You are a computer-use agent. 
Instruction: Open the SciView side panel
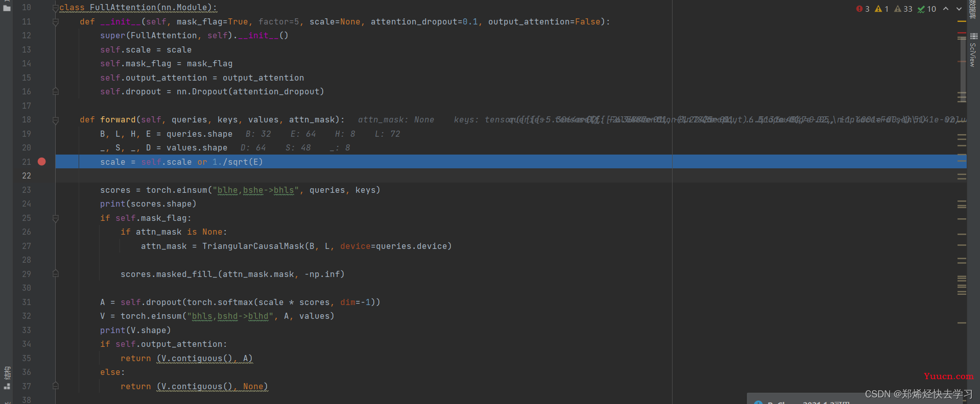(973, 50)
